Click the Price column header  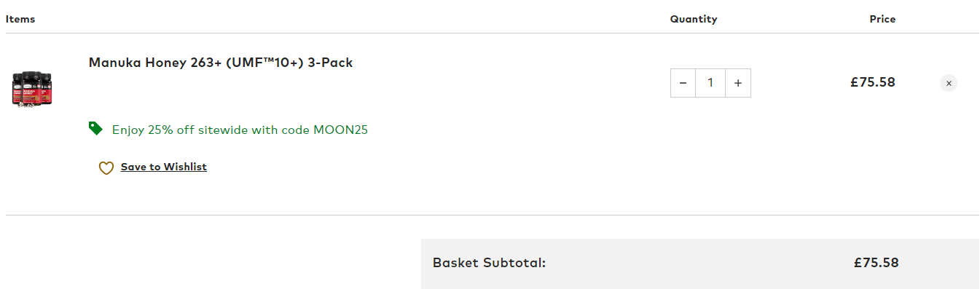click(x=882, y=19)
